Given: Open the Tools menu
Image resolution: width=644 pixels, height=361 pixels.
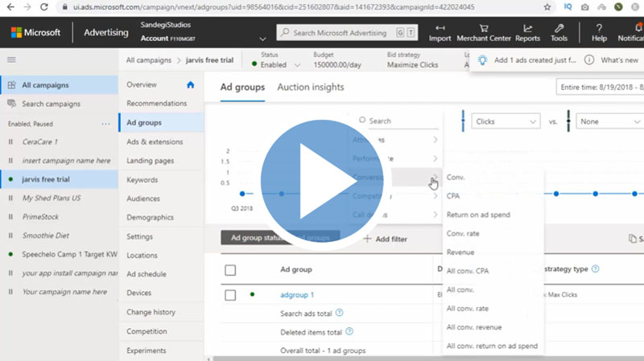Looking at the screenshot, I should click(559, 33).
